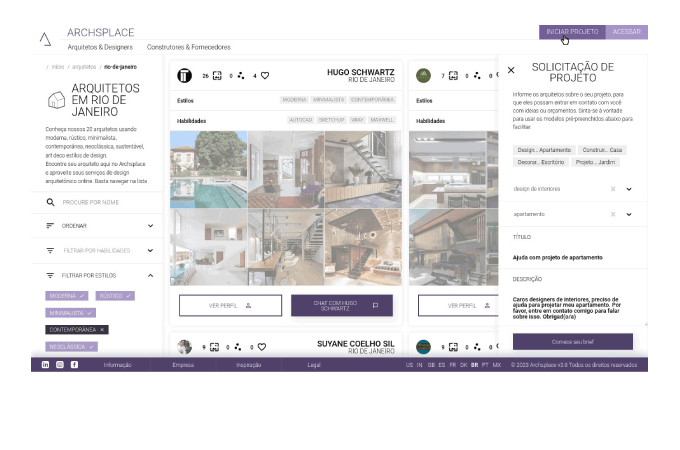Click the green avatar on the second architect card
The image size is (680, 450).
click(423, 75)
